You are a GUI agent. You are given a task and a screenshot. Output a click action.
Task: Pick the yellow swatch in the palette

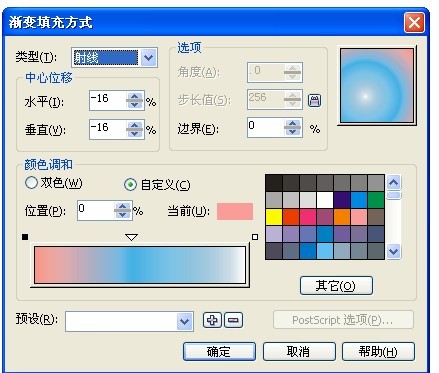(274, 217)
